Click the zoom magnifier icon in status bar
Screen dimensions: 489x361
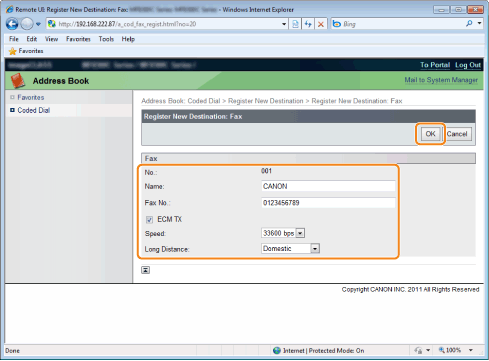point(442,350)
